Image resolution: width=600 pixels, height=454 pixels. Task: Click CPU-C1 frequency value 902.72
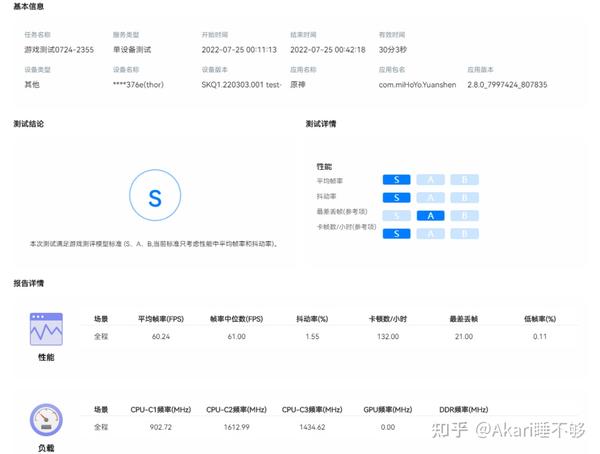click(161, 427)
